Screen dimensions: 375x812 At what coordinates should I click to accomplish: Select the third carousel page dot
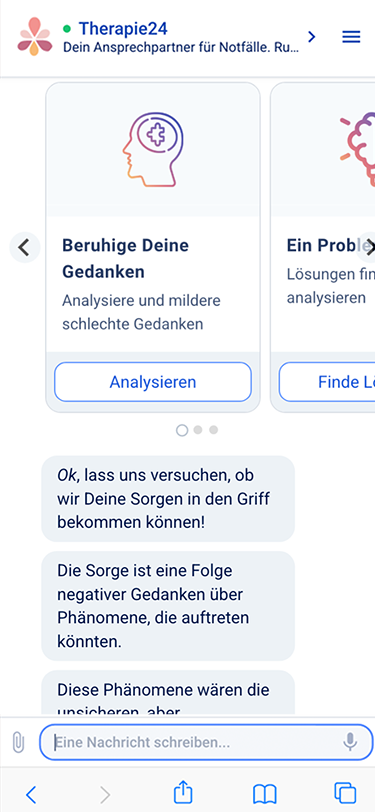tap(213, 430)
